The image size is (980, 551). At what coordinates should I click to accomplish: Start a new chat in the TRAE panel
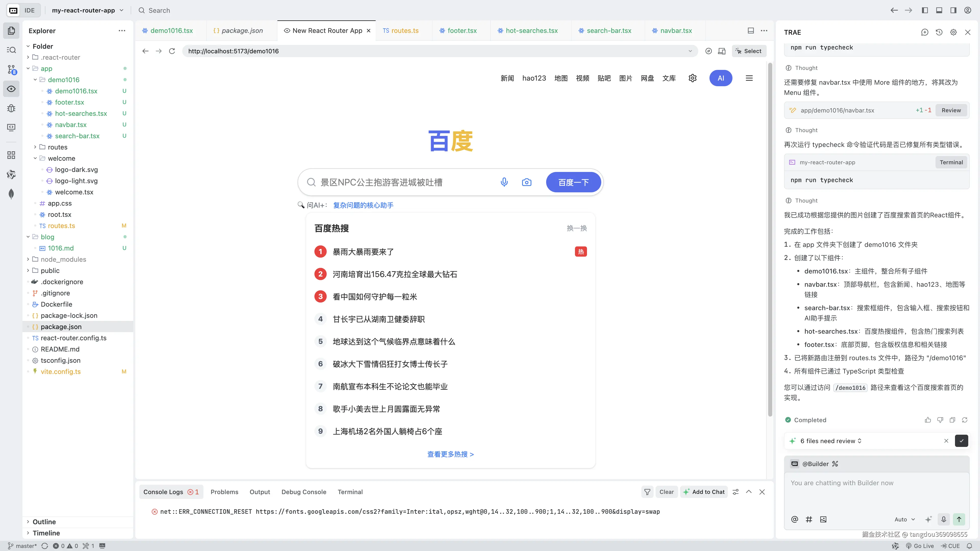tap(924, 32)
